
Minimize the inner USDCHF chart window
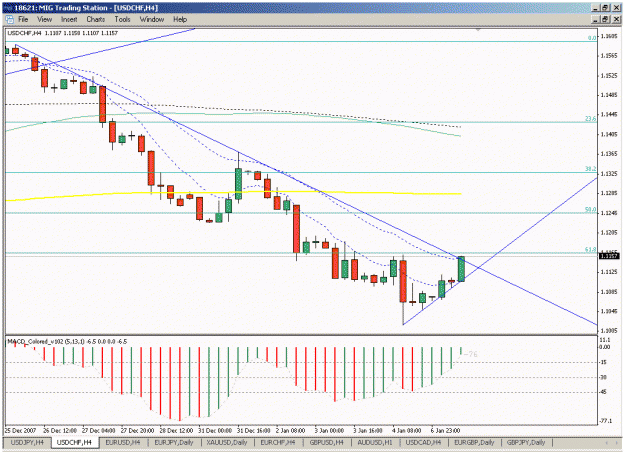596,19
